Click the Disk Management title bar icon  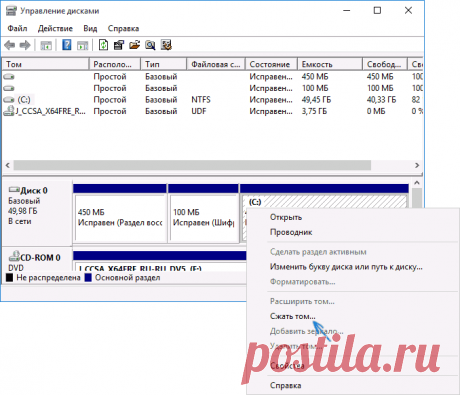[x=11, y=11]
